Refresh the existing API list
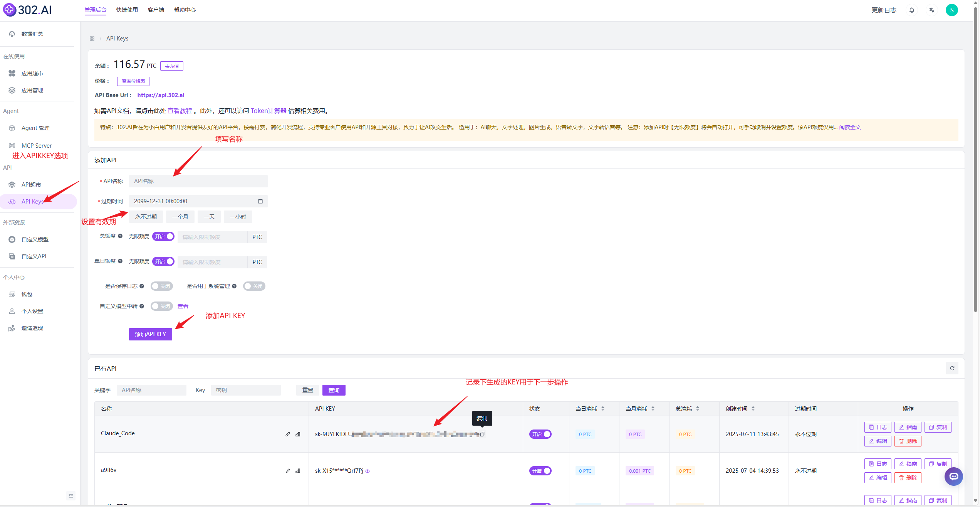Image resolution: width=980 pixels, height=507 pixels. point(952,368)
